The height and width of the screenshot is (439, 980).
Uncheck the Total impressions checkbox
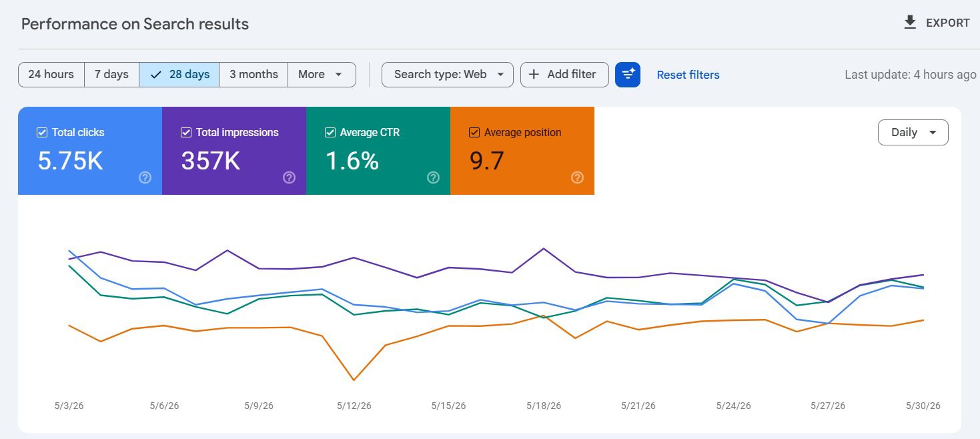(186, 132)
